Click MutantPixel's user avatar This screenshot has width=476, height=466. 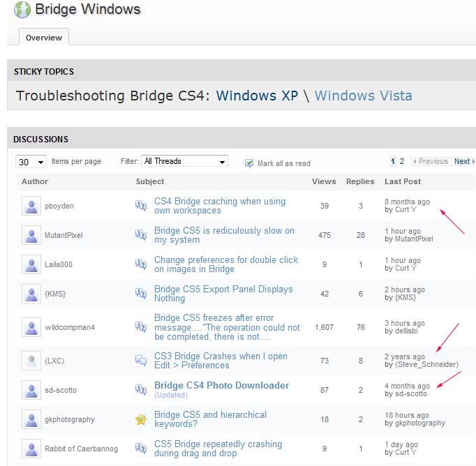pos(31,235)
